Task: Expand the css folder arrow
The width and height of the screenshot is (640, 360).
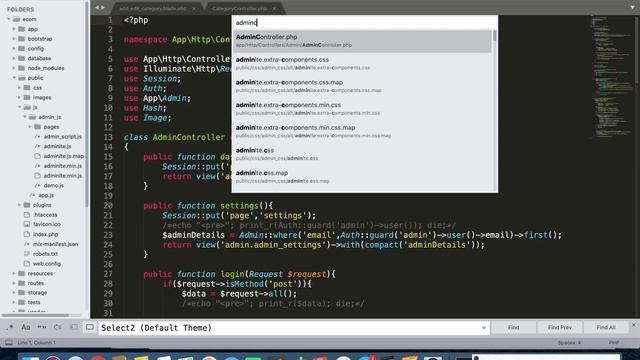Action: click(x=19, y=87)
